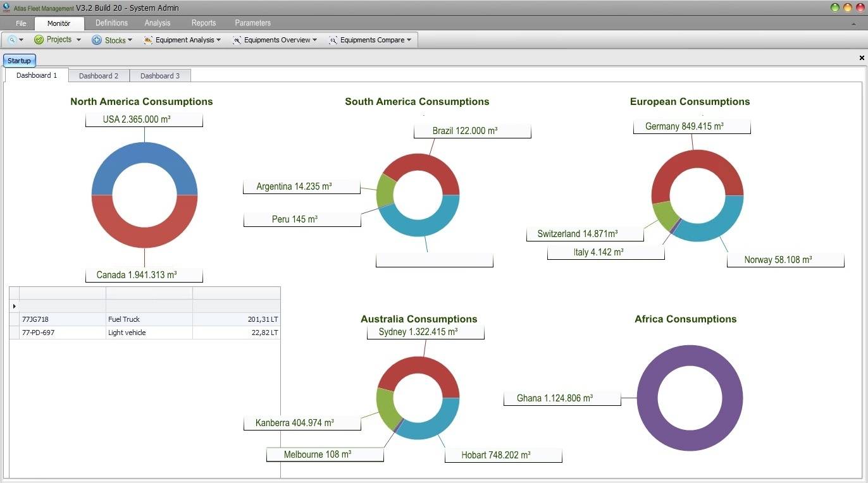Viewport: 868px width, 483px height.
Task: Open the Parameters ribbon tab
Action: pos(253,23)
